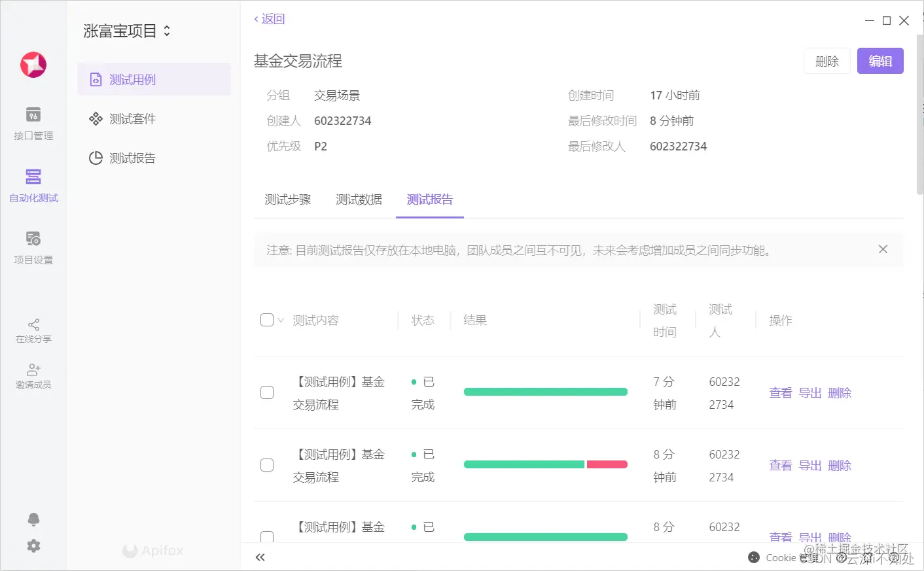924x571 pixels.
Task: Go back with the 返回 link
Action: point(270,19)
